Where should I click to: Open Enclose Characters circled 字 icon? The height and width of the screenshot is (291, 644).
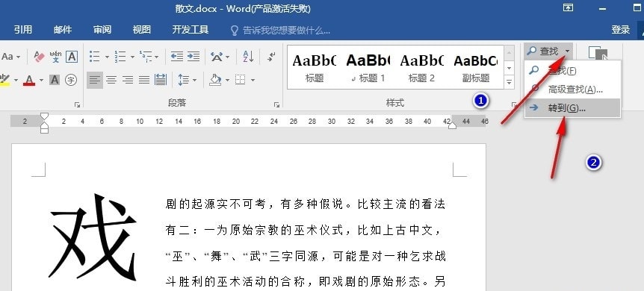point(71,80)
